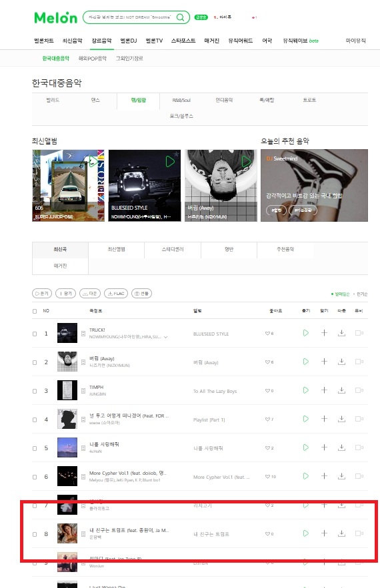
Task: Watch music video for row 4 song
Action: point(359,419)
